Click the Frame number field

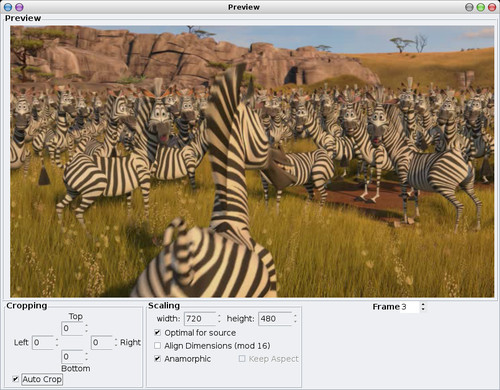click(x=409, y=307)
